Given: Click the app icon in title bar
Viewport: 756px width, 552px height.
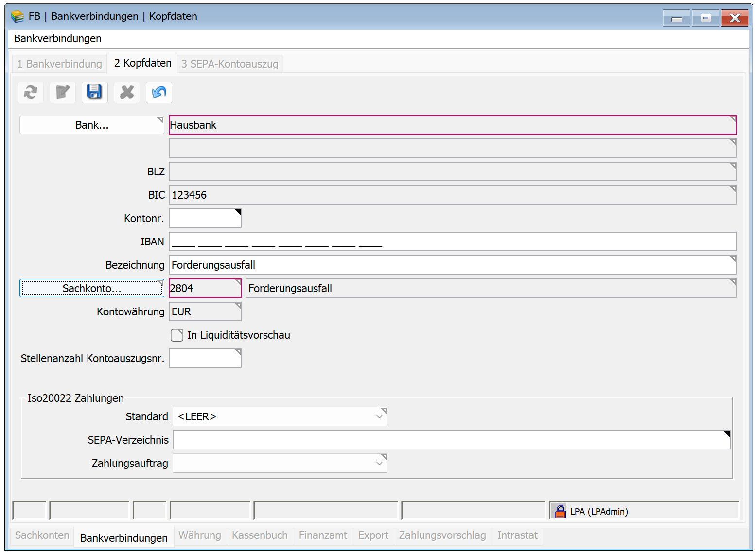Looking at the screenshot, I should [x=18, y=17].
